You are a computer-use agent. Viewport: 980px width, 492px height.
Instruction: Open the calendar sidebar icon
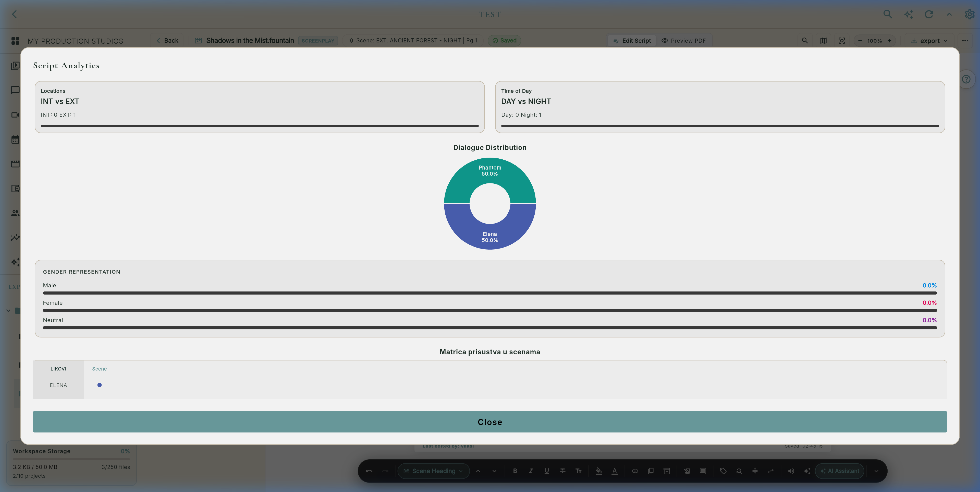[x=15, y=139]
